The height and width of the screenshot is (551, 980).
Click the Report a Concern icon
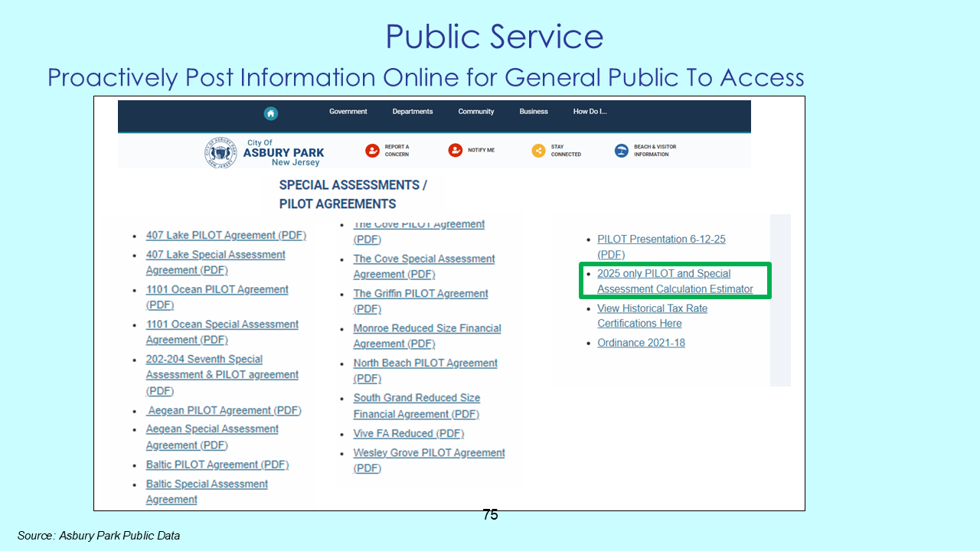tap(372, 151)
